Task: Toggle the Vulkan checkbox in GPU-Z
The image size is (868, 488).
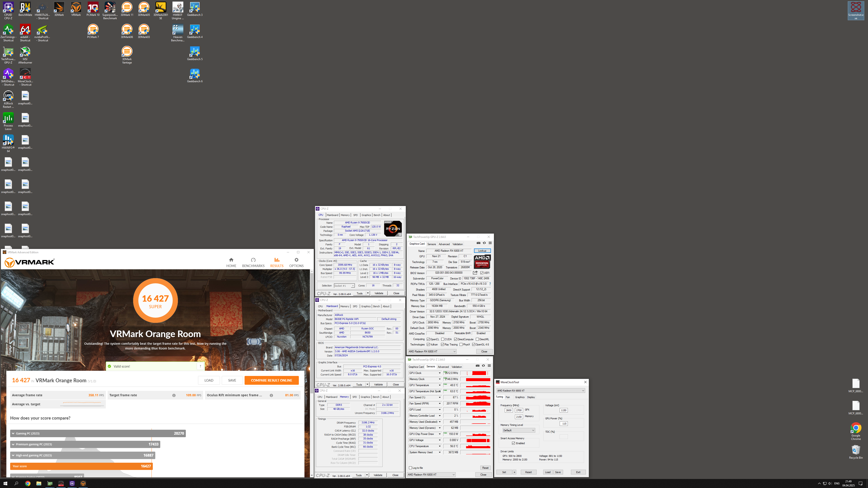Action: click(428, 345)
